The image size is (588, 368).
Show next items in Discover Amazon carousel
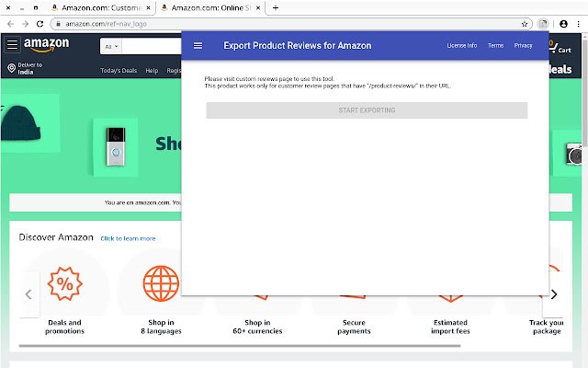pyautogui.click(x=554, y=294)
